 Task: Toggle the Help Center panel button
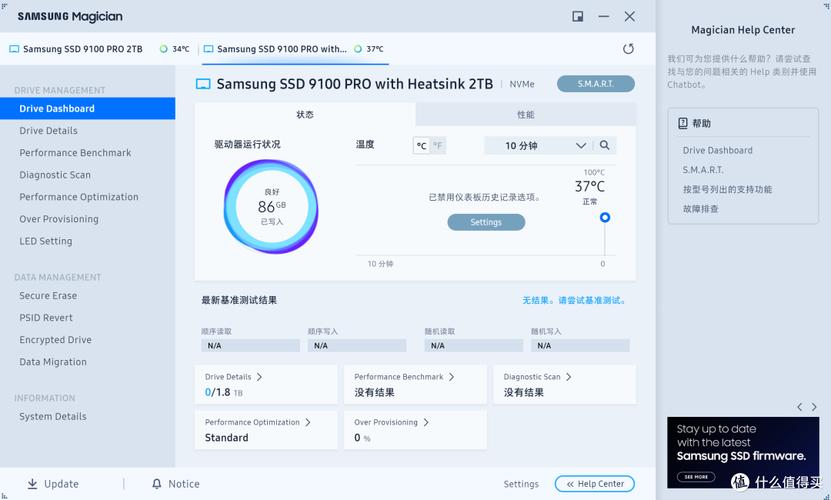pos(594,484)
